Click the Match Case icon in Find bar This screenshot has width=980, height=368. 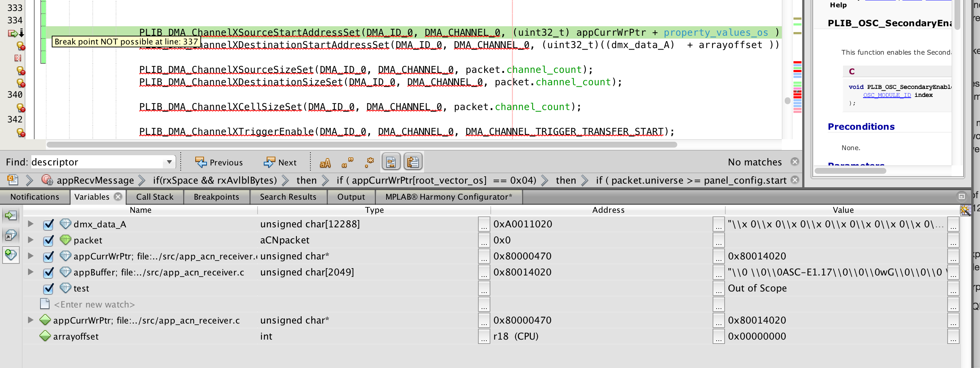325,163
